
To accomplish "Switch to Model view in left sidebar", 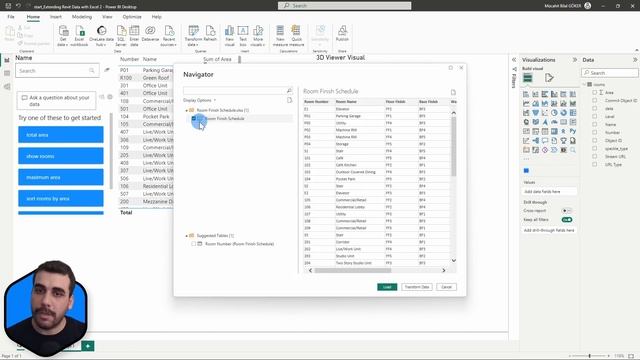I will point(7,87).
